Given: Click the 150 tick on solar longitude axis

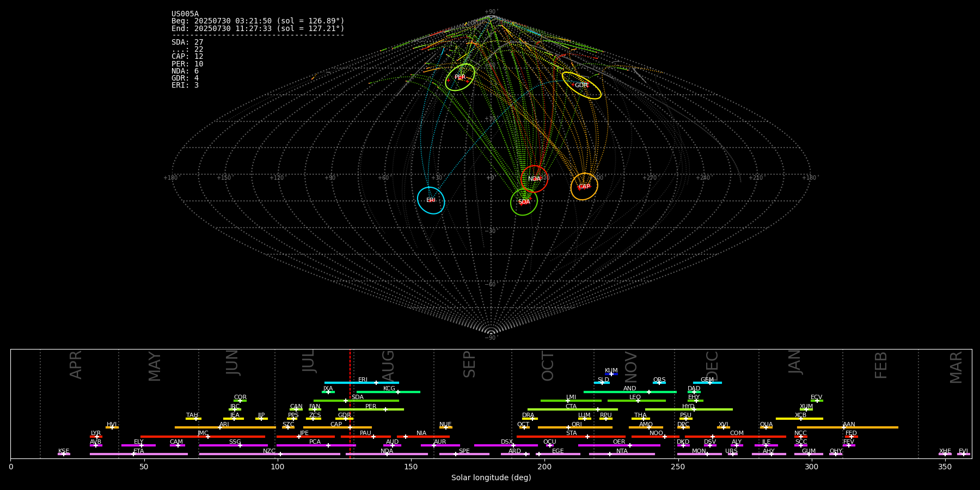Looking at the screenshot, I should click(411, 467).
